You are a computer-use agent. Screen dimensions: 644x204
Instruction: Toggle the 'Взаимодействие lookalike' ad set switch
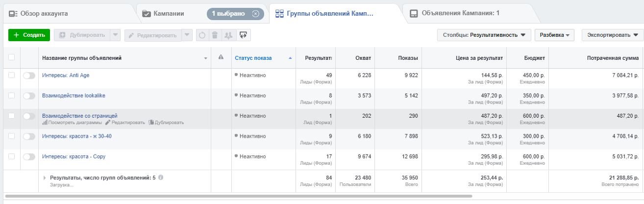[x=29, y=96]
